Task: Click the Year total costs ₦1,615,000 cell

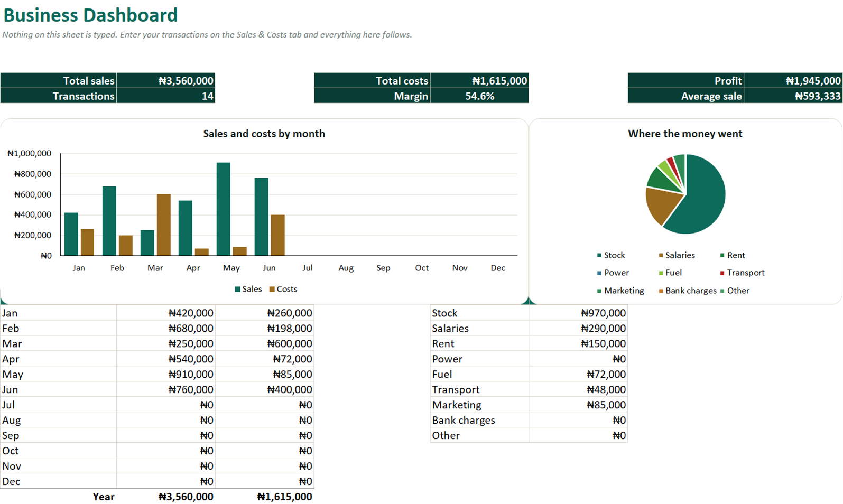Action: (x=264, y=497)
